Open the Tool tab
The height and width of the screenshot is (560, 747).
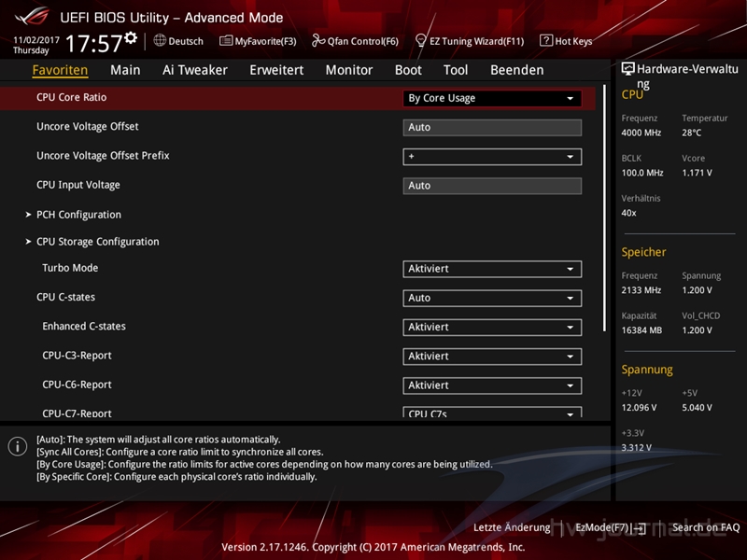pos(456,70)
